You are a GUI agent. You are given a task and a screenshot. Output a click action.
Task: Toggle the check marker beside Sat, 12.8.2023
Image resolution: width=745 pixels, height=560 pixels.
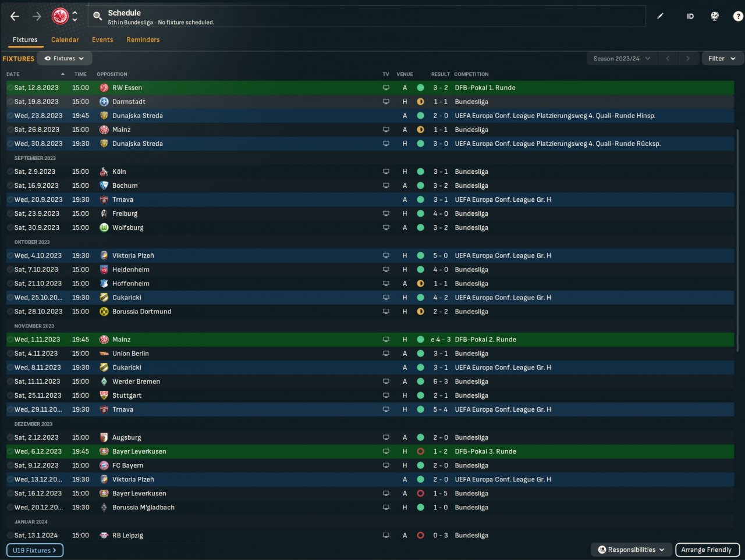coord(10,88)
